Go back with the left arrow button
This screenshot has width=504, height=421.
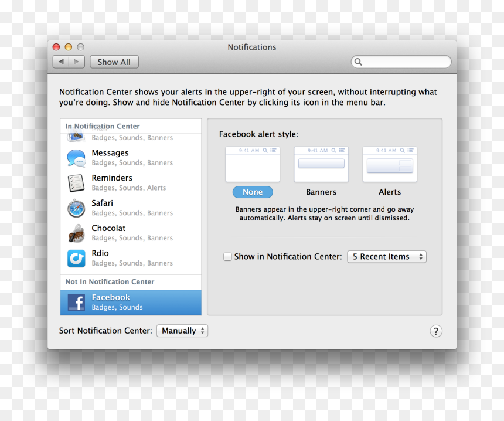(61, 62)
